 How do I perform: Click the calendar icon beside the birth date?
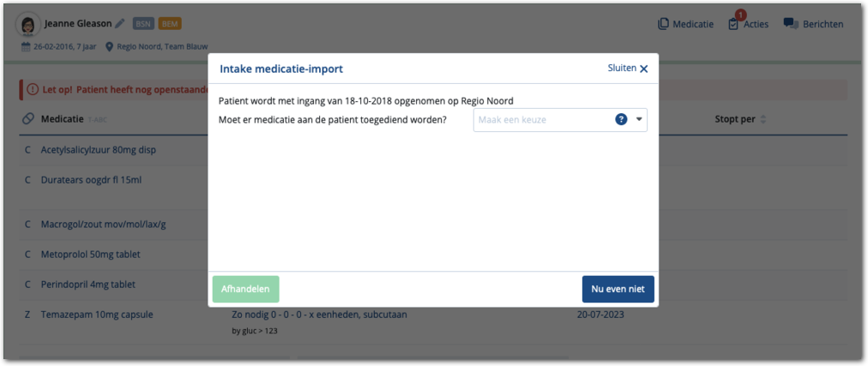[x=27, y=46]
